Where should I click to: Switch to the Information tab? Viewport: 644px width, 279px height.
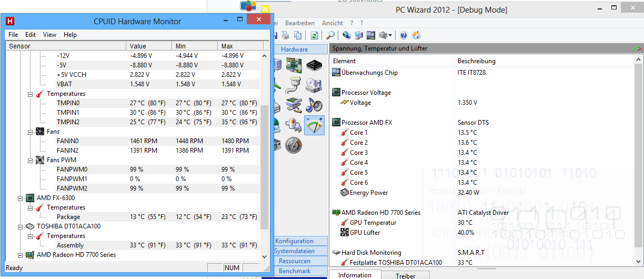tap(355, 275)
